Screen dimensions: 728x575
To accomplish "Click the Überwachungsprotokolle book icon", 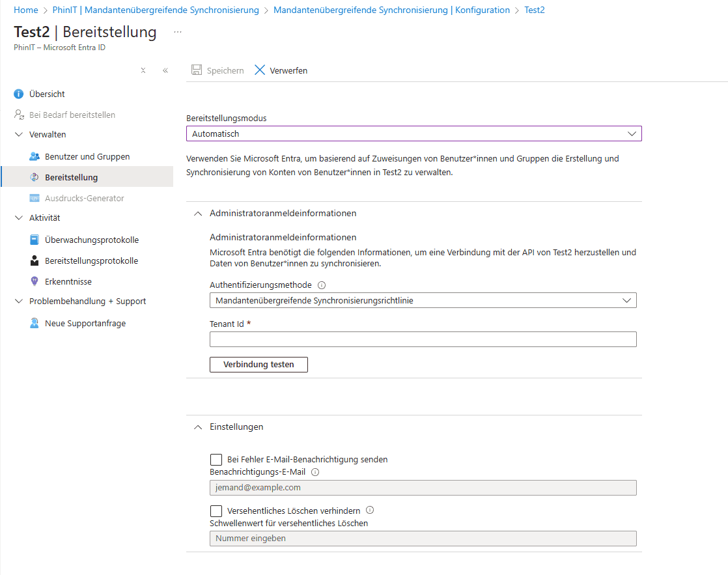I will click(x=35, y=240).
